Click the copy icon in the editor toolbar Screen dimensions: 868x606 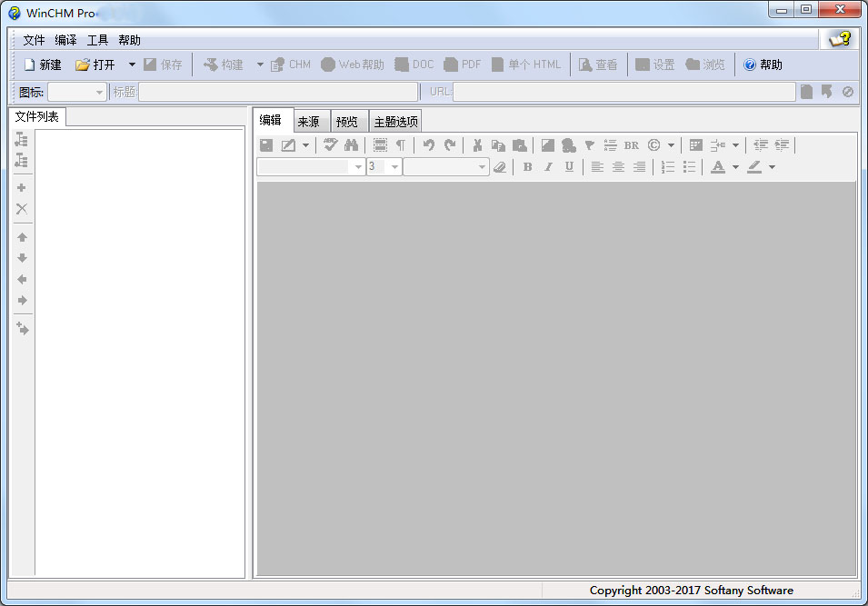[x=498, y=145]
